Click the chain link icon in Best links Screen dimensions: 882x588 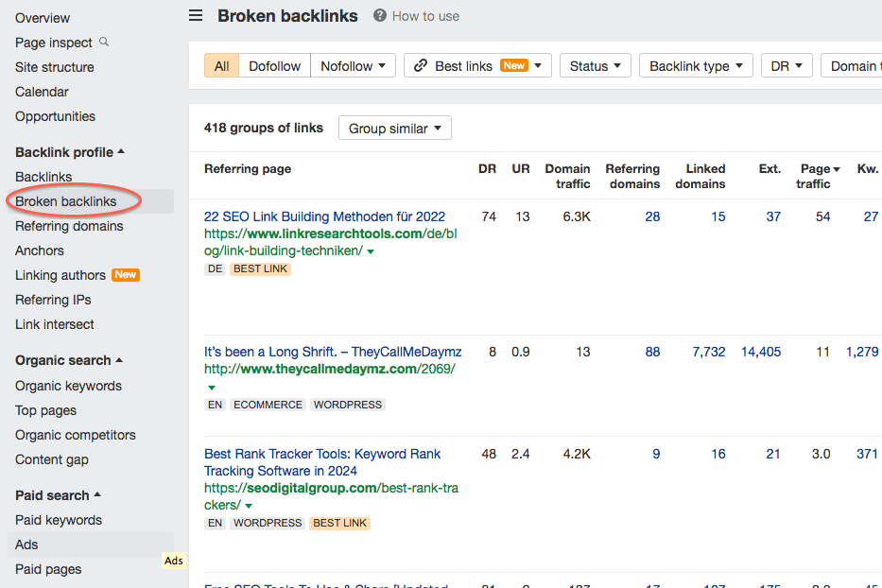click(x=421, y=66)
